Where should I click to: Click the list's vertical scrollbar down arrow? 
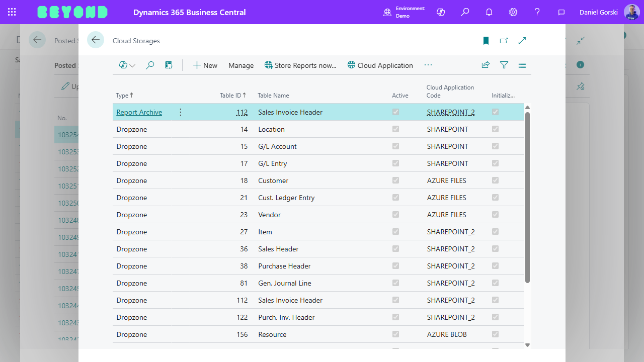tap(527, 345)
